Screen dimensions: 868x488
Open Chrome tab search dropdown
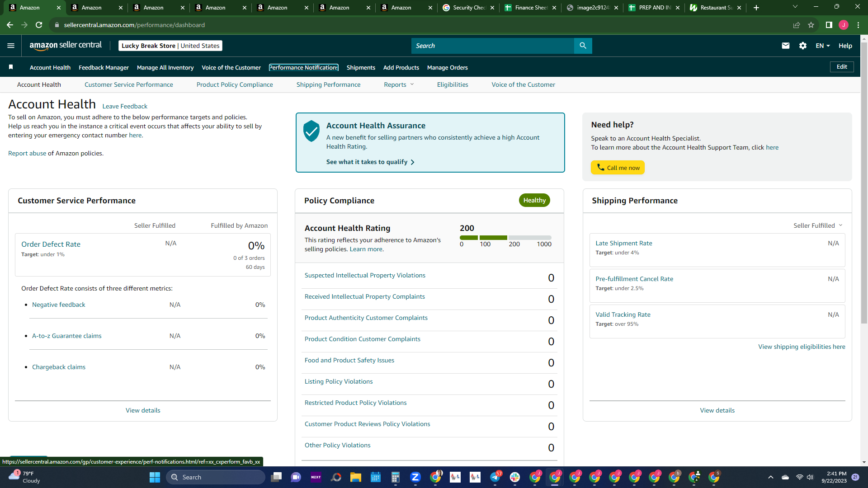pos(795,7)
